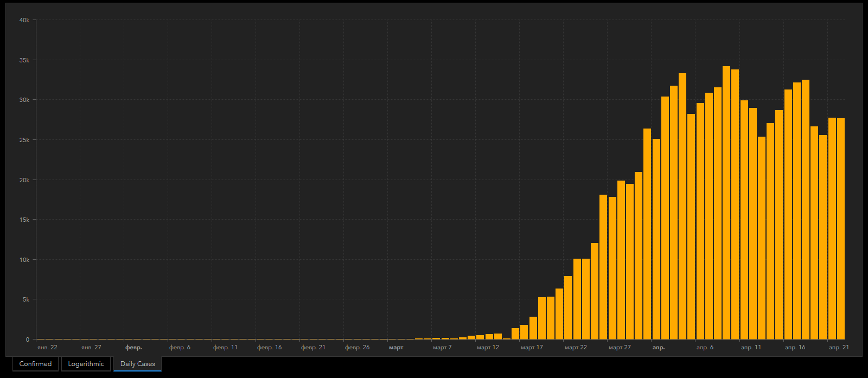Click the 'март 12' date label
This screenshot has height=378, width=868.
tap(488, 347)
